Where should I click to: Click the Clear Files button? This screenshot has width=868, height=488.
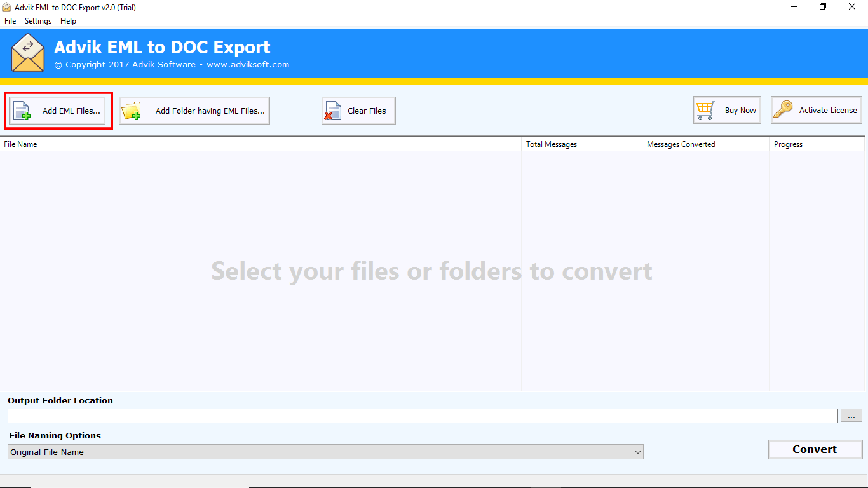coord(358,111)
